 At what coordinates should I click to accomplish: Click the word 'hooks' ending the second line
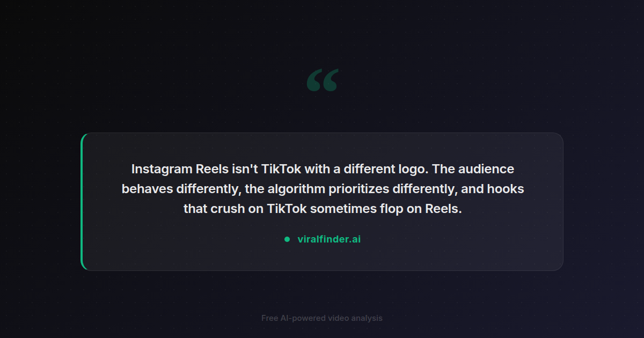click(x=506, y=189)
